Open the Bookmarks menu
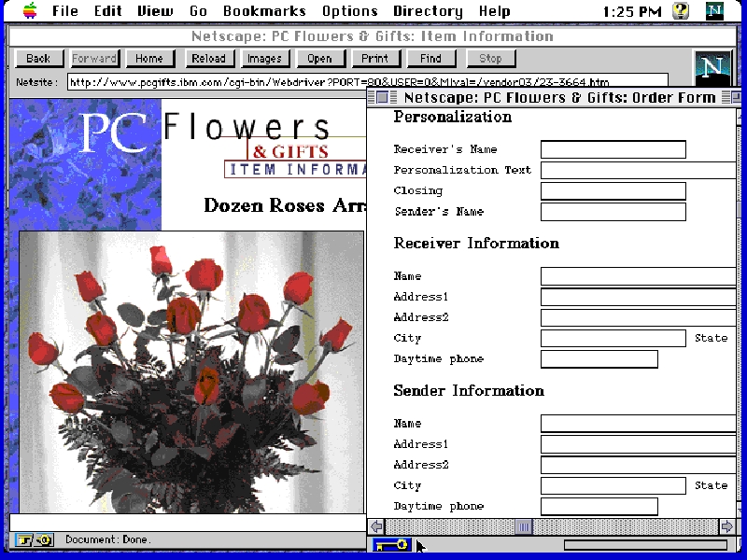The image size is (747, 560). 264,10
